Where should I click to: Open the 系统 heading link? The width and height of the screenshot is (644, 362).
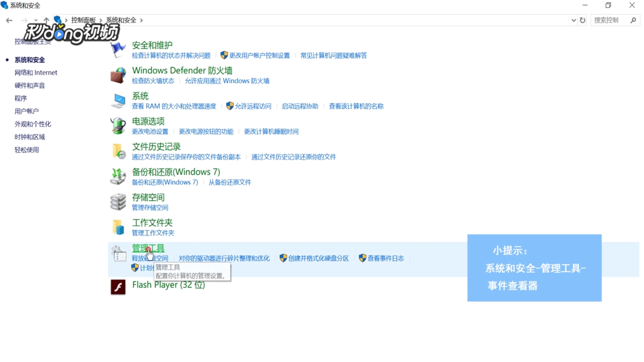140,96
